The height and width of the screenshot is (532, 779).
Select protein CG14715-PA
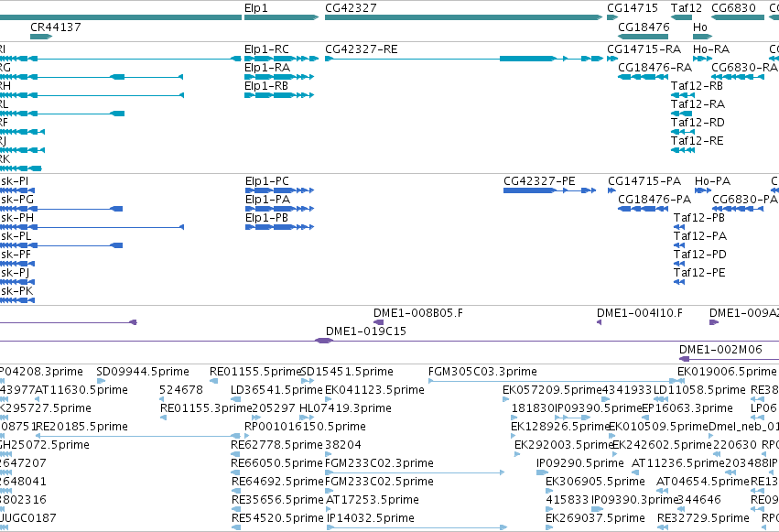click(611, 190)
